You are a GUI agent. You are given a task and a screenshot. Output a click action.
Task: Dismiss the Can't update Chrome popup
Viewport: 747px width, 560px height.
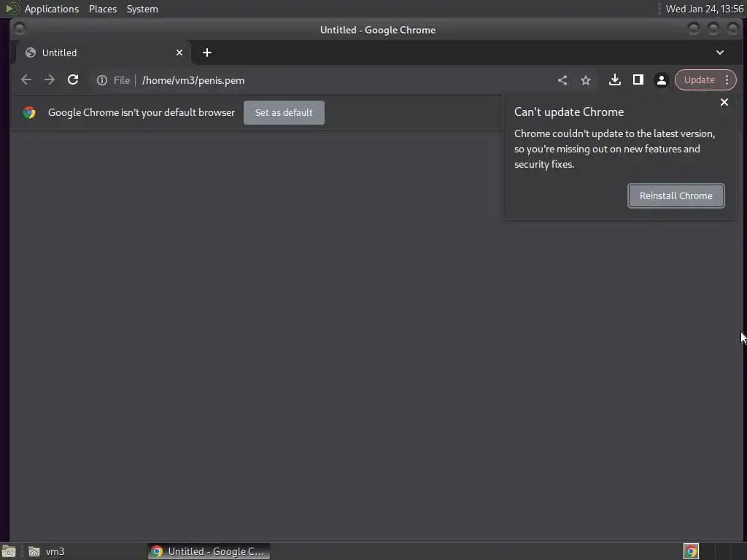724,102
